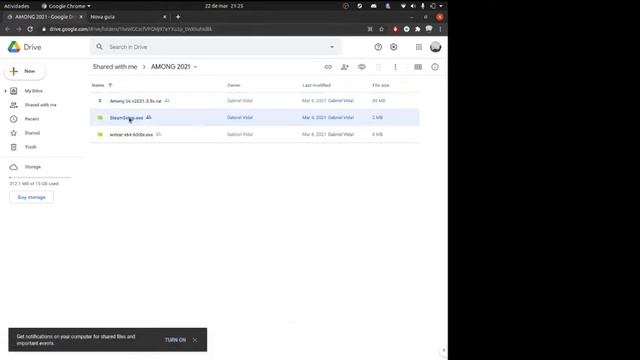Open search options dropdown arrow
The image size is (640, 360).
point(332,47)
